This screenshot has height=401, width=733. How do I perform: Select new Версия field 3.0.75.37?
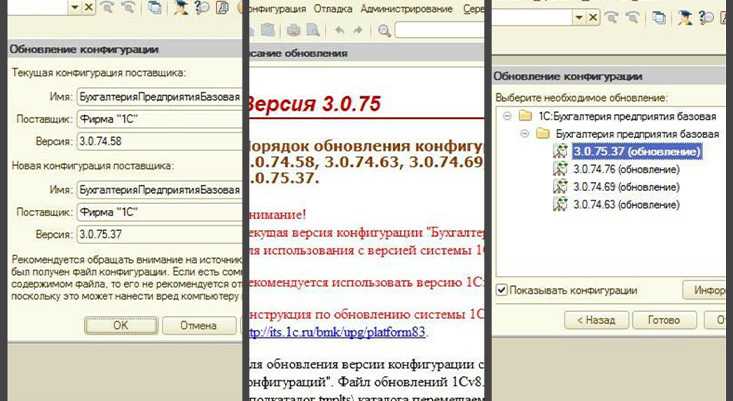tap(159, 234)
